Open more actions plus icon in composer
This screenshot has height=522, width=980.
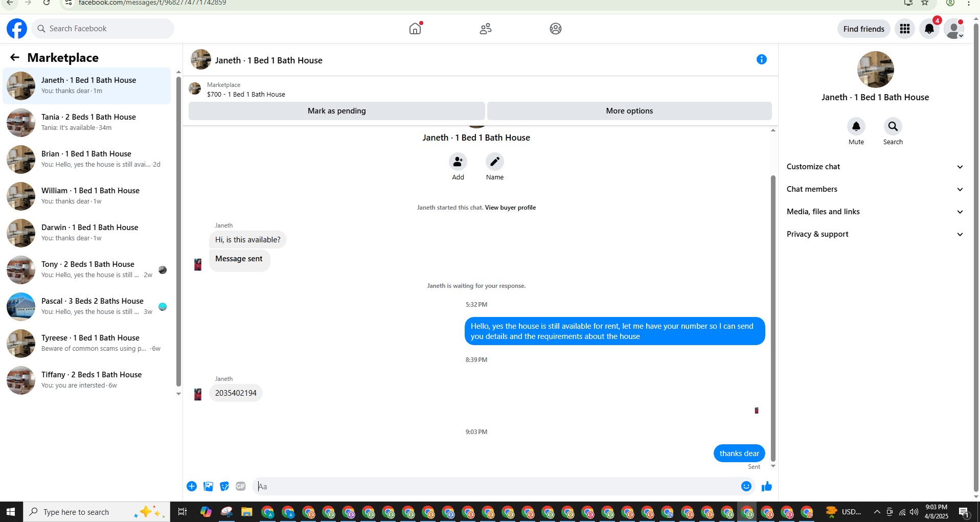coord(192,486)
